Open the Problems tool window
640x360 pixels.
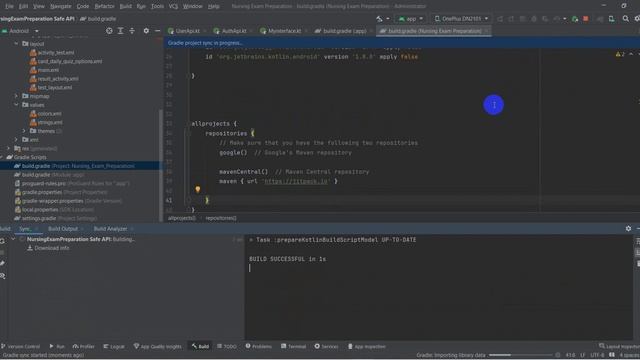coord(258,347)
